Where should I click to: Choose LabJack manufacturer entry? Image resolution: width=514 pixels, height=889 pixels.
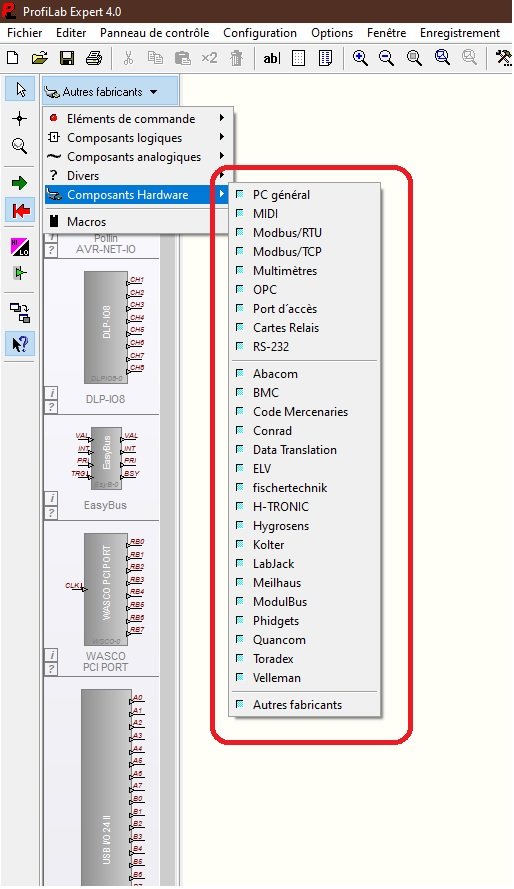305,564
